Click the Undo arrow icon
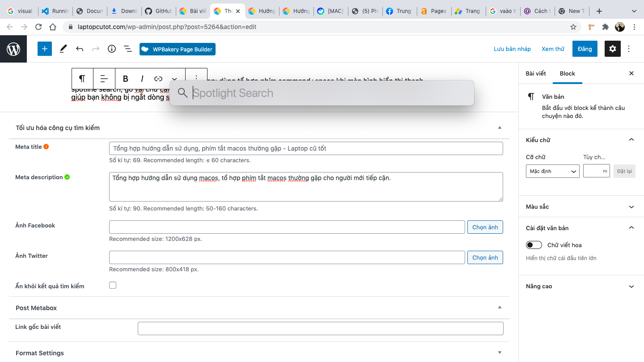This screenshot has height=362, width=644. click(x=80, y=49)
